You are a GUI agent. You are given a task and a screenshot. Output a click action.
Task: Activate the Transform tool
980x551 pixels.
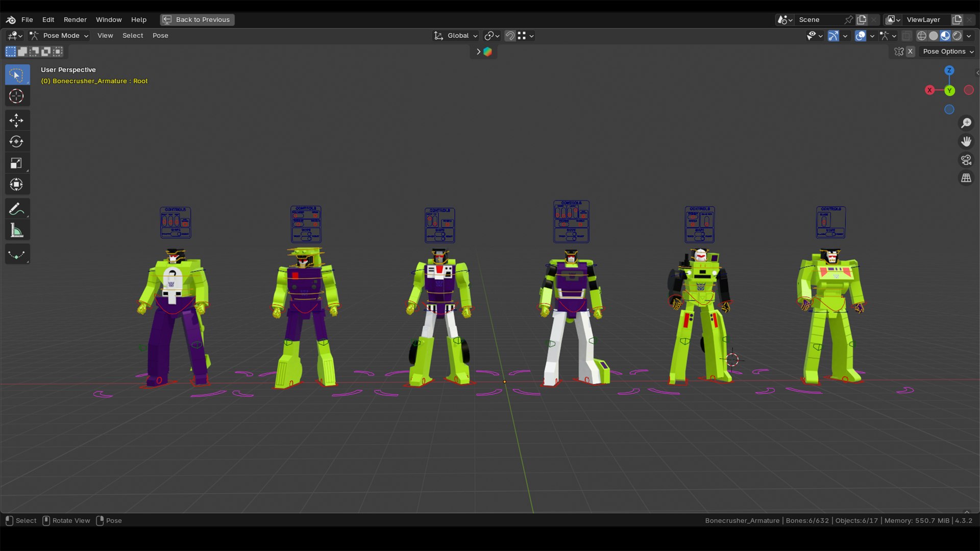pos(17,184)
